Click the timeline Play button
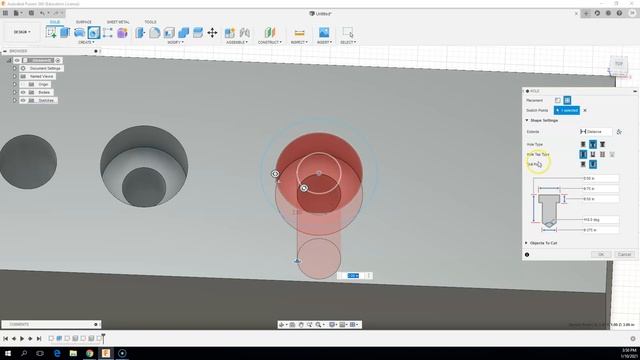 (22, 338)
